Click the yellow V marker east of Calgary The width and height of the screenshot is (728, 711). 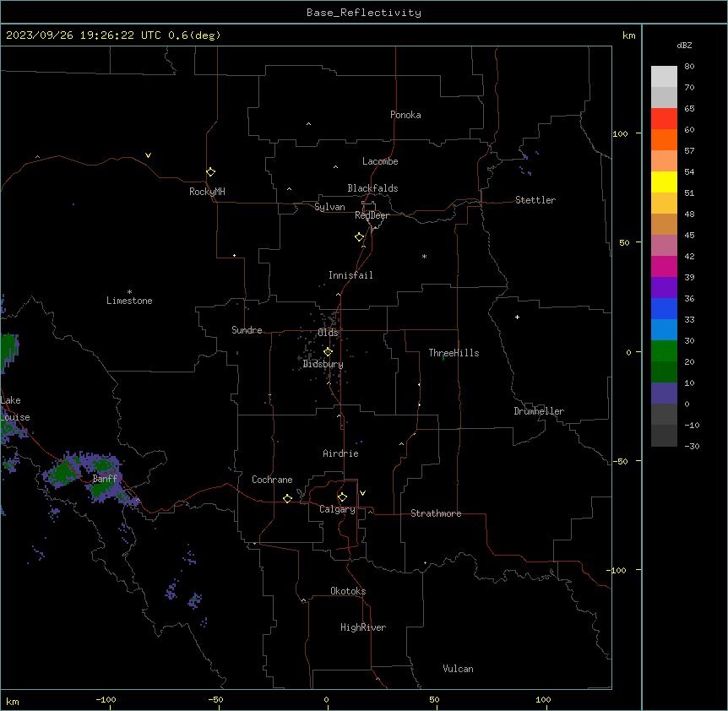(x=362, y=493)
